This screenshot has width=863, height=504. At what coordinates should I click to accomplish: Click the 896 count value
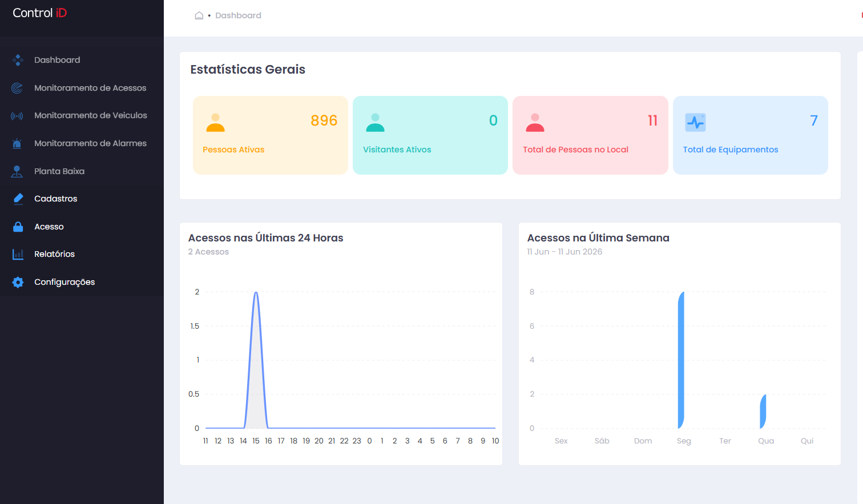click(x=324, y=120)
